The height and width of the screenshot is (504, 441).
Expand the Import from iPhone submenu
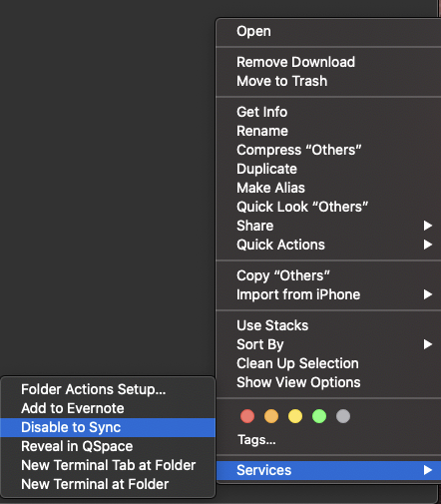click(x=328, y=294)
